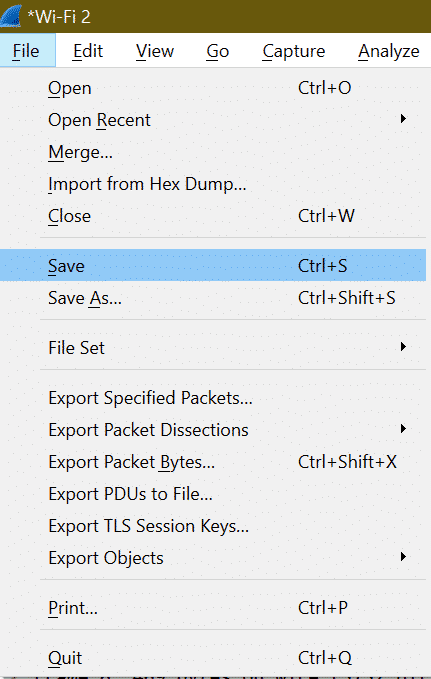Expand the Open Recent submenu
The height and width of the screenshot is (679, 431).
(x=213, y=120)
